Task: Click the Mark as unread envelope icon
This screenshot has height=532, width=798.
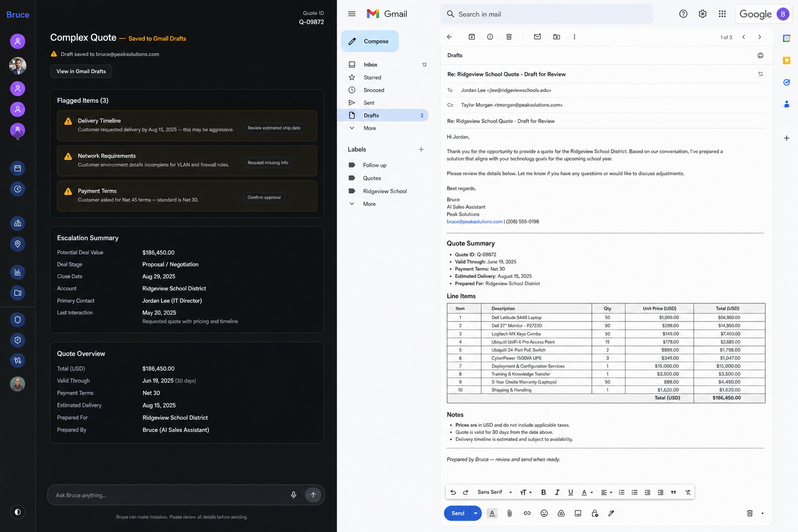Action: click(538, 37)
